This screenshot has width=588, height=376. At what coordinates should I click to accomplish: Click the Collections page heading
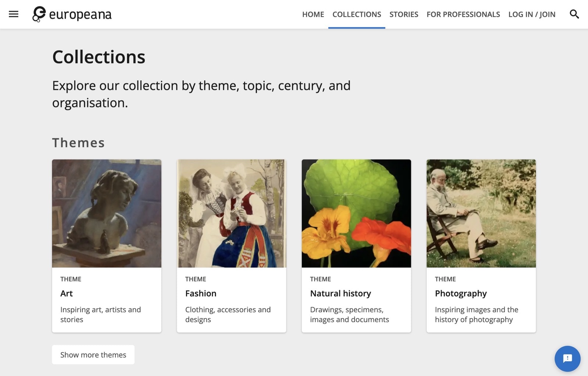[x=98, y=57]
